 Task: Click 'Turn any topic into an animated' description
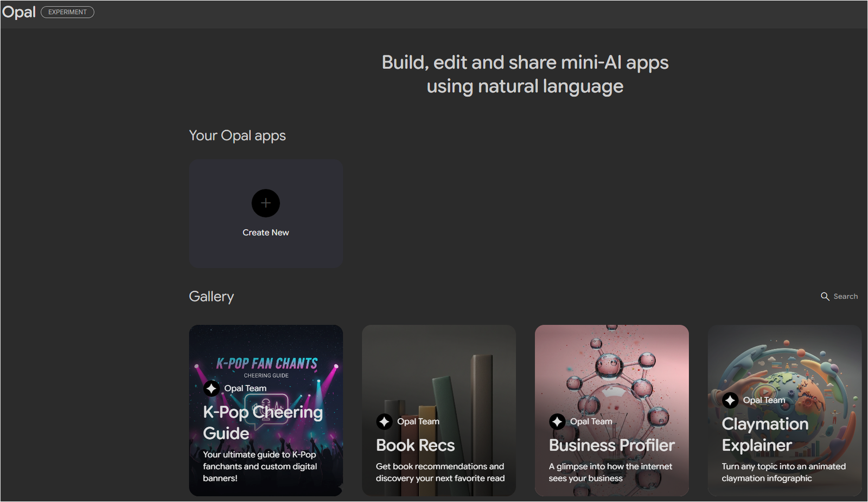(x=784, y=472)
